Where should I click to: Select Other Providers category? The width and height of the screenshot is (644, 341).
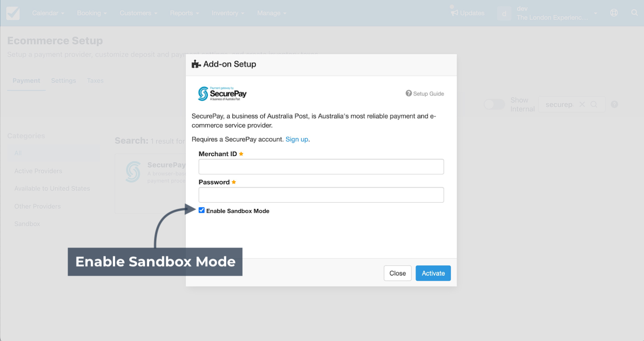pos(37,206)
